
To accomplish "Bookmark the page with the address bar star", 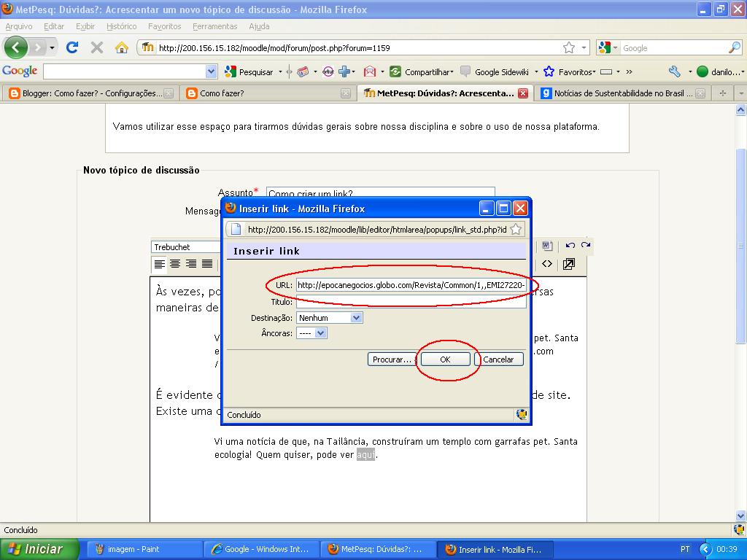I will 569,47.
